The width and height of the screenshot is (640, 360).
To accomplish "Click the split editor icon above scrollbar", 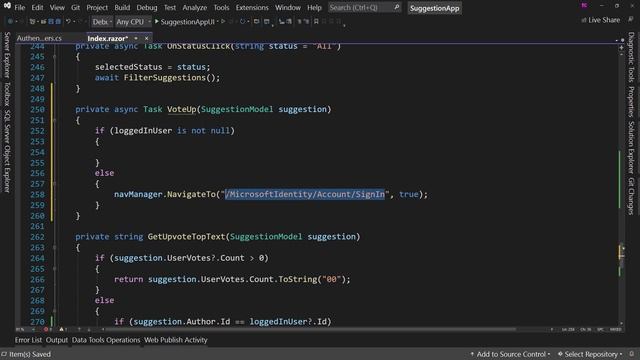I will pyautogui.click(x=621, y=48).
